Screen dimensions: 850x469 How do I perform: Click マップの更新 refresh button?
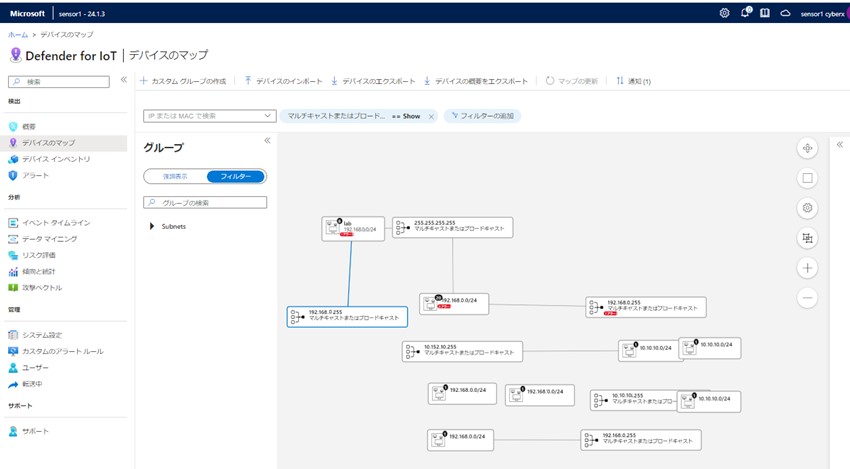[x=571, y=81]
